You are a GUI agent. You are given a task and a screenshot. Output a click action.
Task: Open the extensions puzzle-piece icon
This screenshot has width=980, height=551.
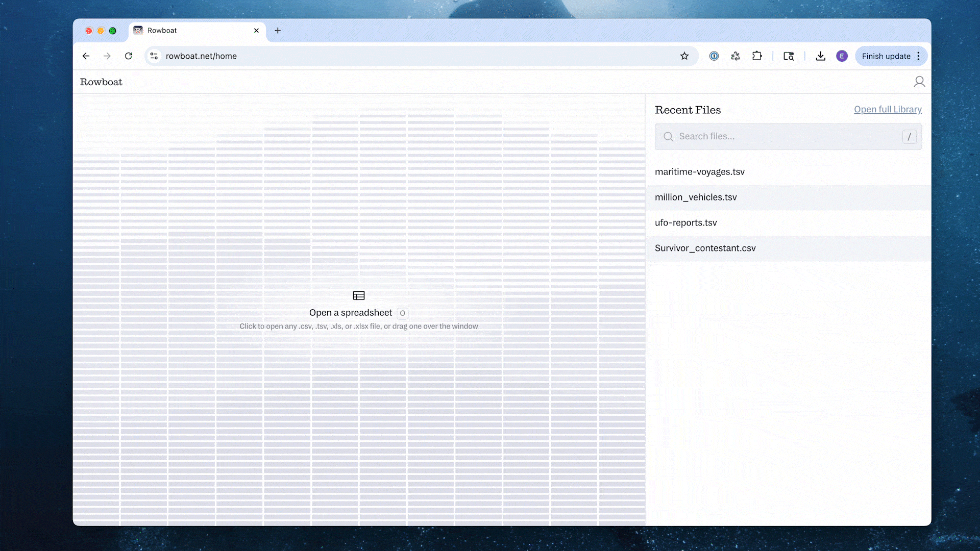coord(757,56)
